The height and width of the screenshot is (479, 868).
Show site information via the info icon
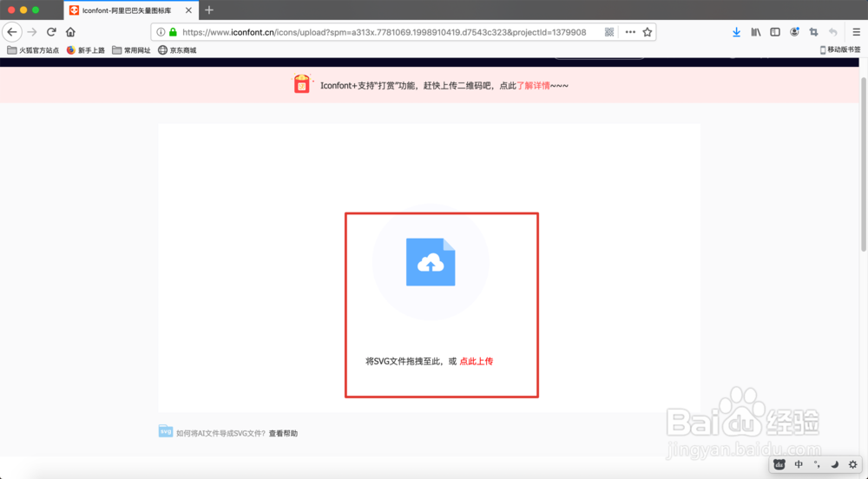161,32
